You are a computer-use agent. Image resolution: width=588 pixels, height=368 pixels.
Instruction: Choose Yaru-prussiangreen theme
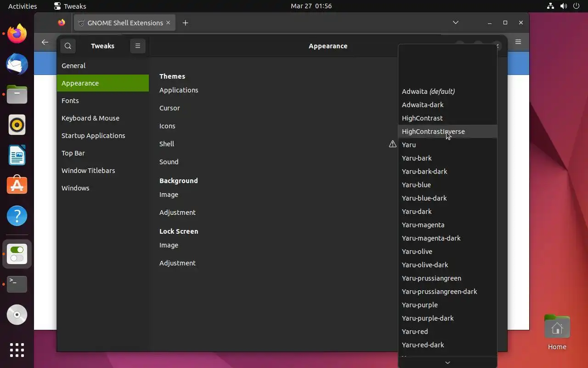click(x=447, y=278)
